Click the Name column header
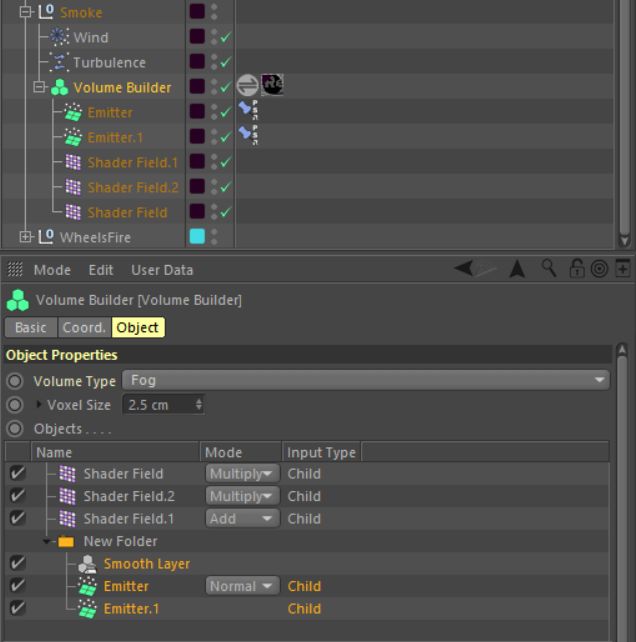Image resolution: width=636 pixels, height=642 pixels. click(115, 452)
